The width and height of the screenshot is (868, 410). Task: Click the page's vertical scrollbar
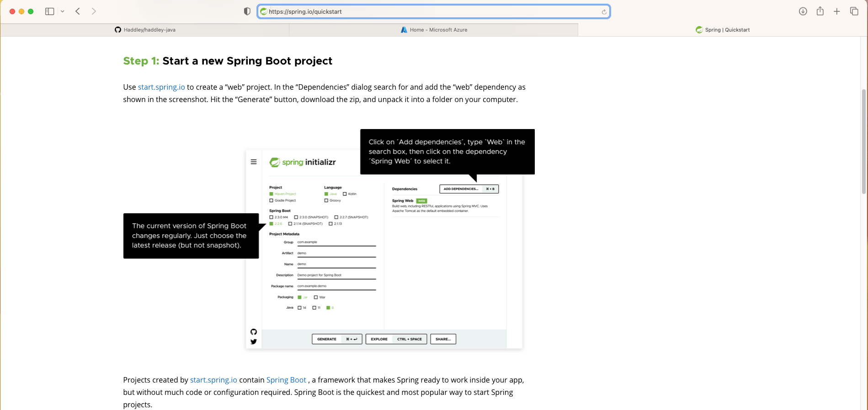(863, 142)
